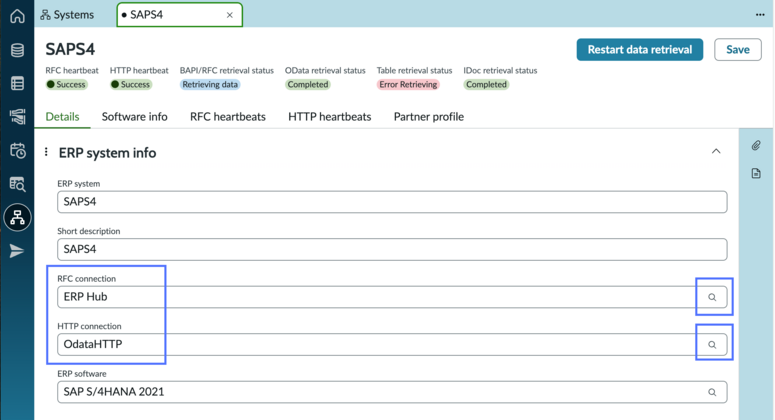775x420 pixels.
Task: Click the RFC connection field with ERP Hub
Action: tap(392, 297)
